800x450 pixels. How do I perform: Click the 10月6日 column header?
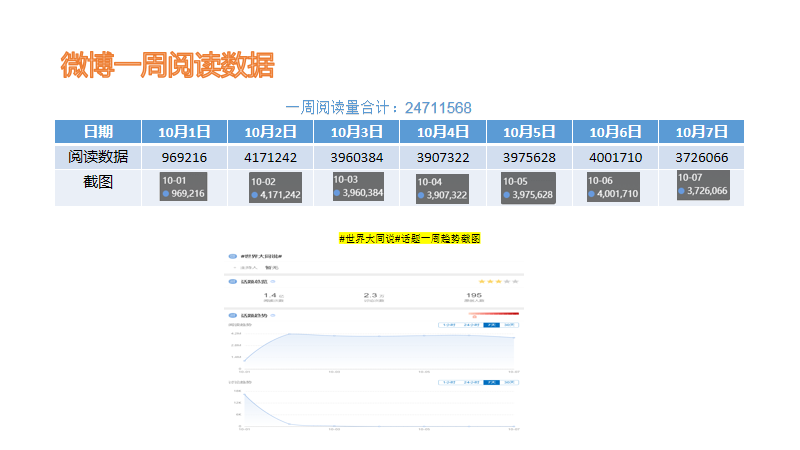[615, 132]
